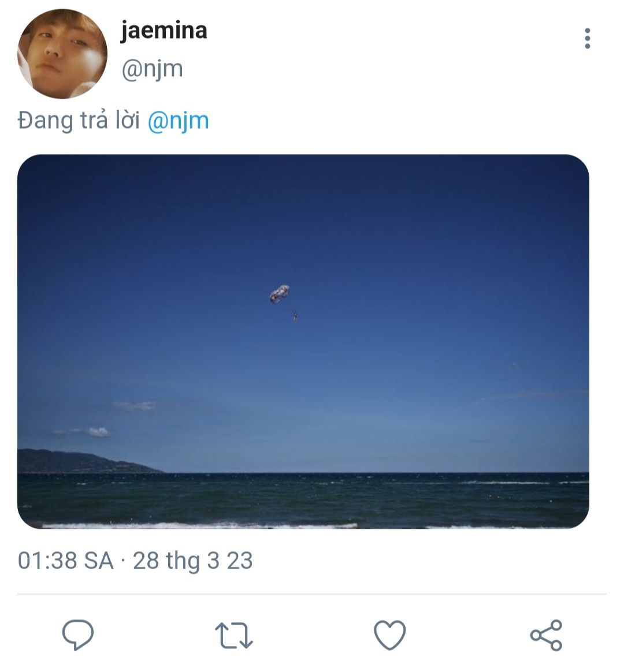Open the reply speech bubble icon

tap(77, 634)
